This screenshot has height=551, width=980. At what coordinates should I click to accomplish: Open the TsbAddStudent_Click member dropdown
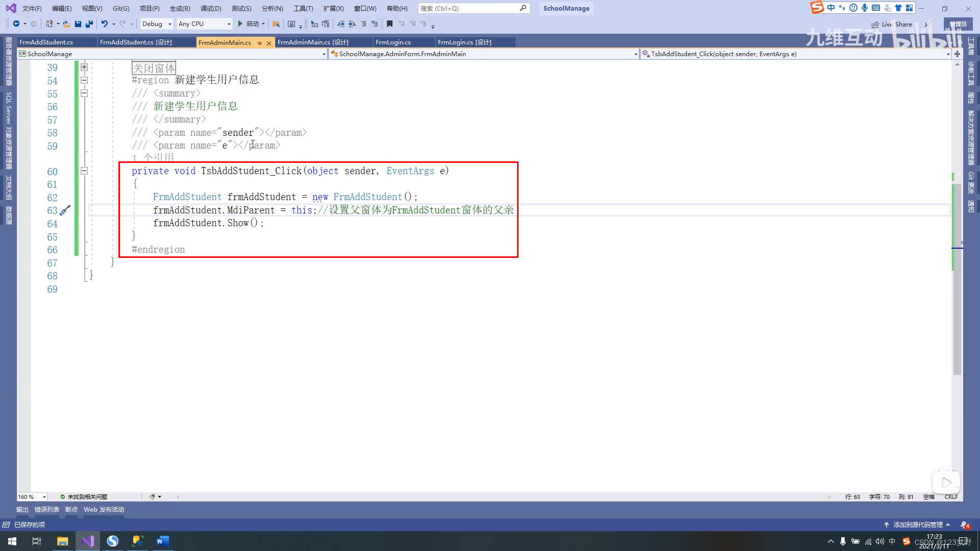[796, 54]
